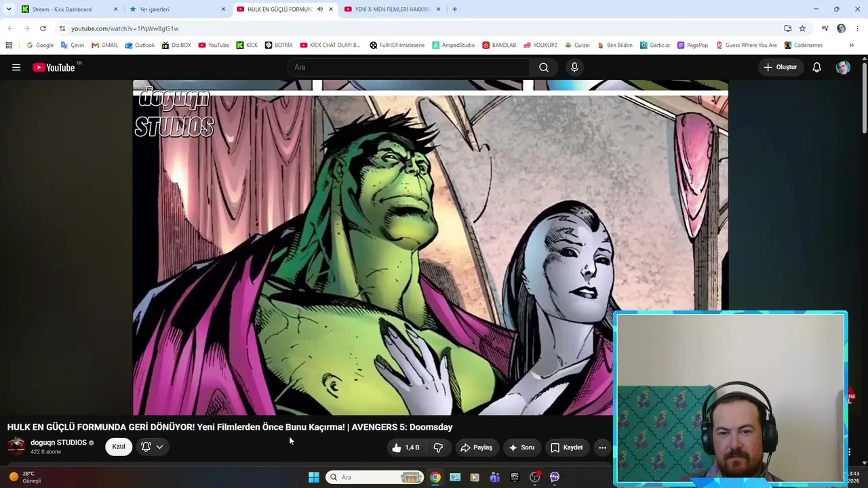Open the GMAİL bookmark
Viewport: 868px width, 488px height.
(x=104, y=45)
